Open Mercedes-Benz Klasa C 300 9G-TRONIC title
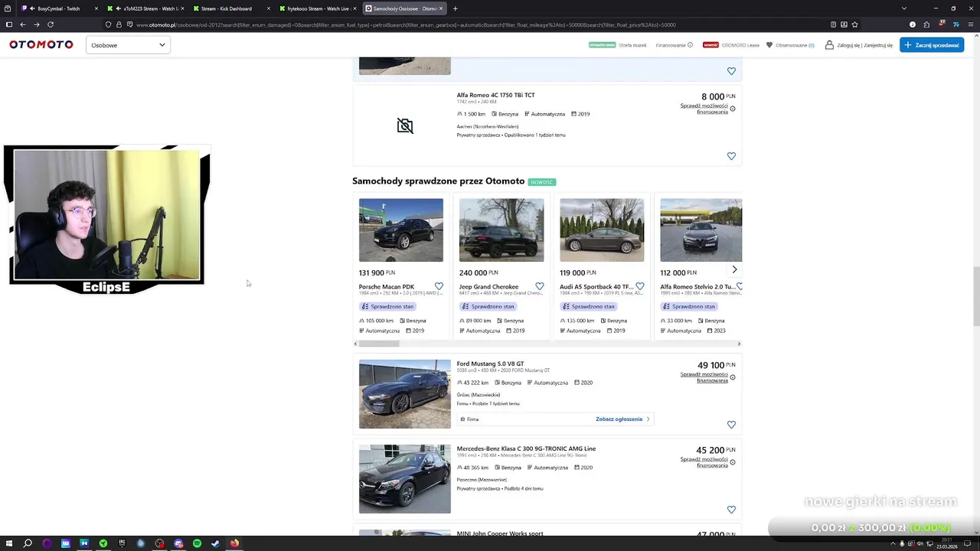Viewport: 980px width, 551px height. coord(526,449)
